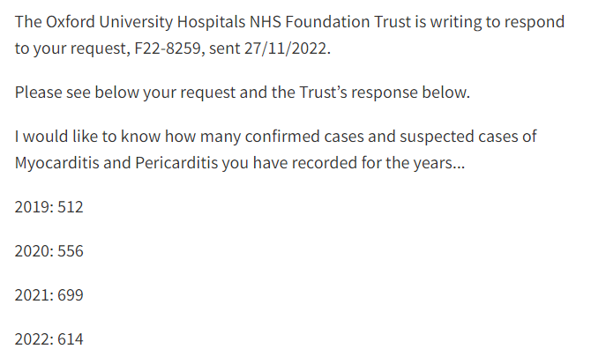591x364 pixels.
Task: Click the text 'Oxford University Hospitals'
Action: (x=146, y=22)
